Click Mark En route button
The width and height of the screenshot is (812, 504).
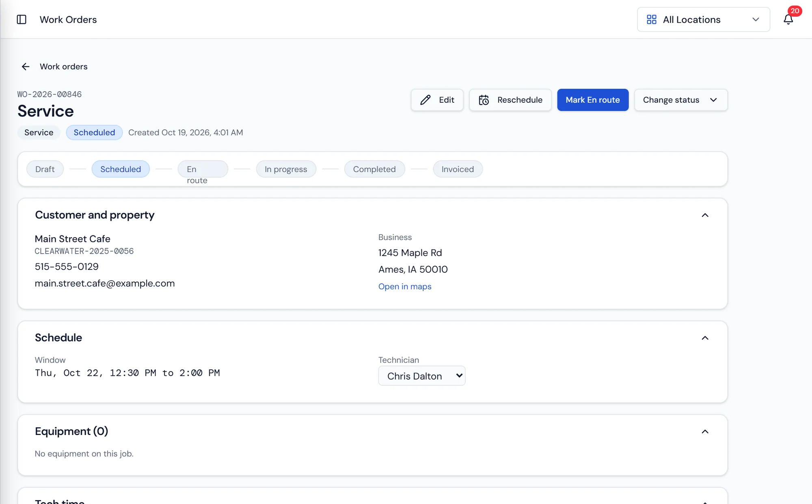pos(593,100)
